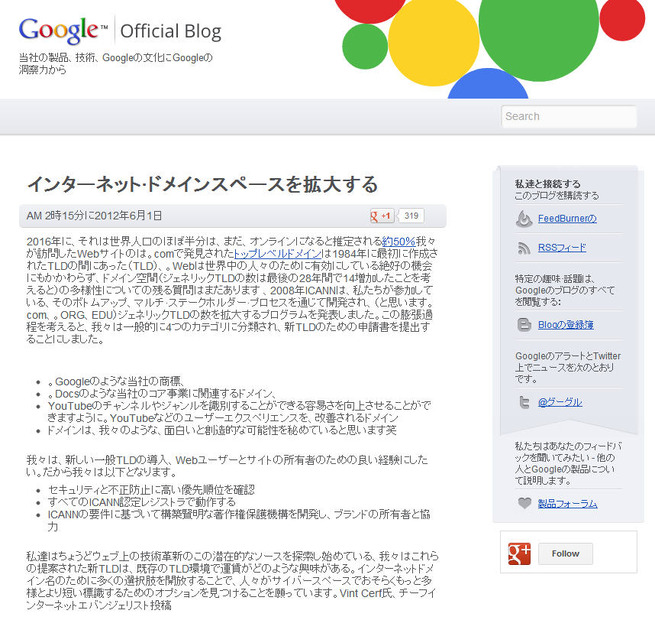Image resolution: width=655 pixels, height=620 pixels.
Task: Open the RSSフィード link
Action: (562, 248)
